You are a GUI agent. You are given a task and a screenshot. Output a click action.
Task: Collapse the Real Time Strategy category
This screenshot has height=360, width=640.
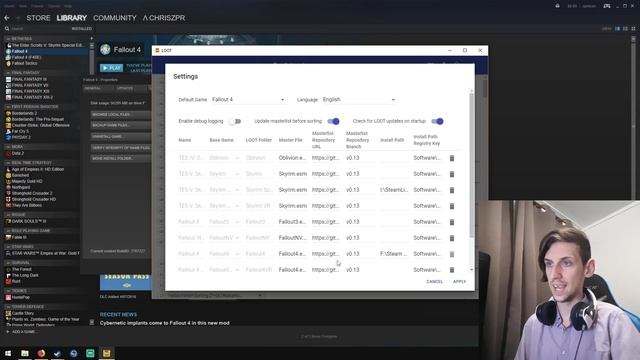point(8,163)
